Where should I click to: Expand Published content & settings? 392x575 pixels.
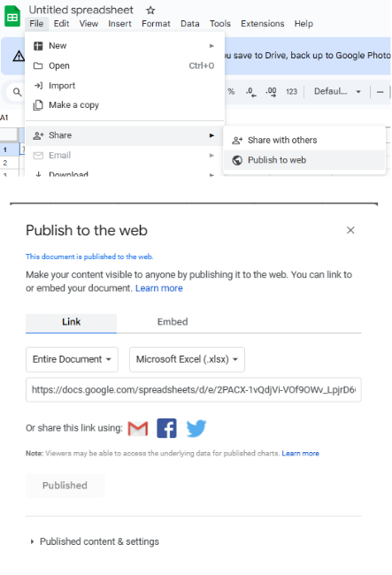pos(96,541)
